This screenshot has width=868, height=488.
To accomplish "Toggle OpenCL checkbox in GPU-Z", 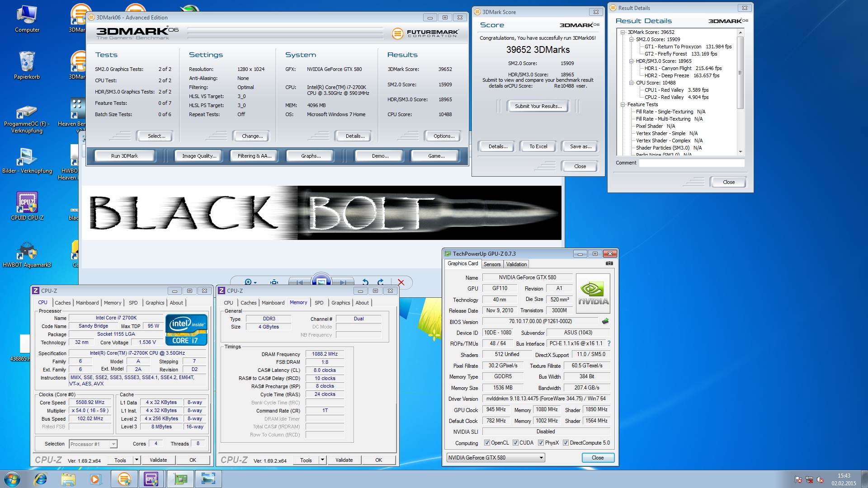I will tap(487, 443).
